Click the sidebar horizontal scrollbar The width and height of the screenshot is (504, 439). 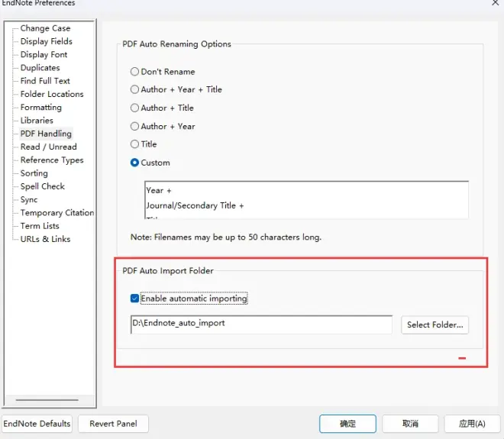point(47,400)
